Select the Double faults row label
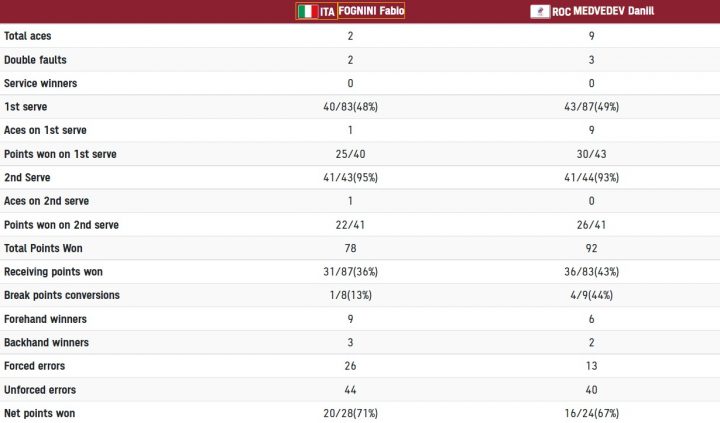 (35, 60)
